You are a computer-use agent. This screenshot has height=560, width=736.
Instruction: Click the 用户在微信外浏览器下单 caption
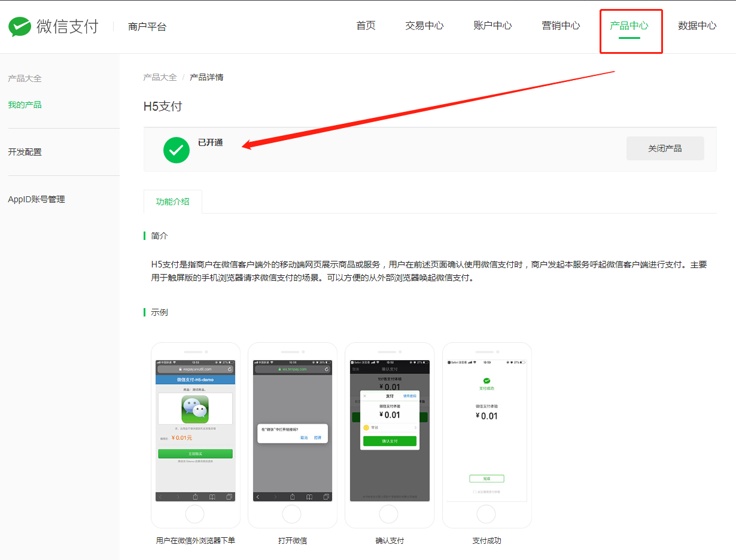point(196,541)
